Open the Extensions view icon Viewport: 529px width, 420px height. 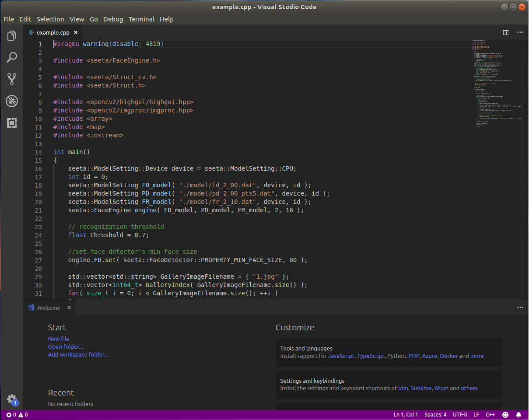(x=12, y=123)
